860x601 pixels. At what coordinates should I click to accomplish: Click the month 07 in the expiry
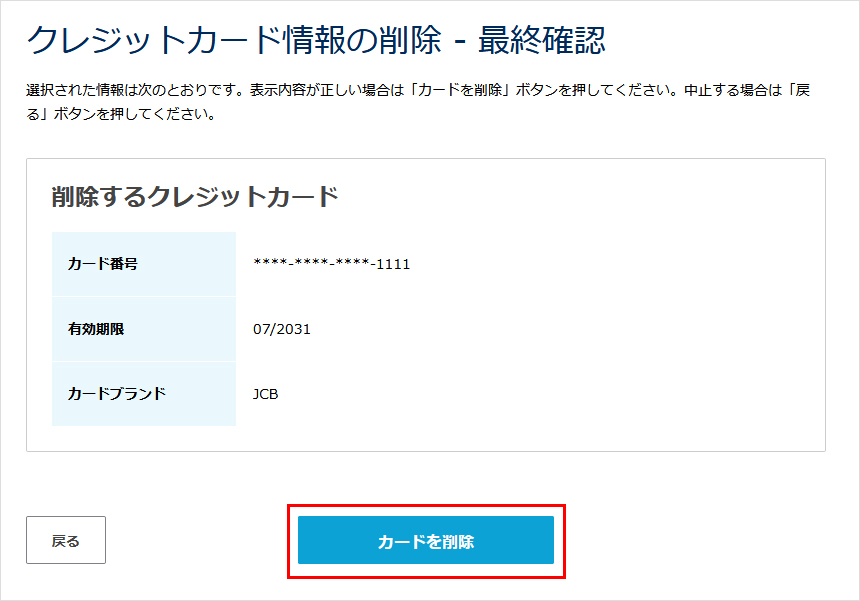pos(261,329)
